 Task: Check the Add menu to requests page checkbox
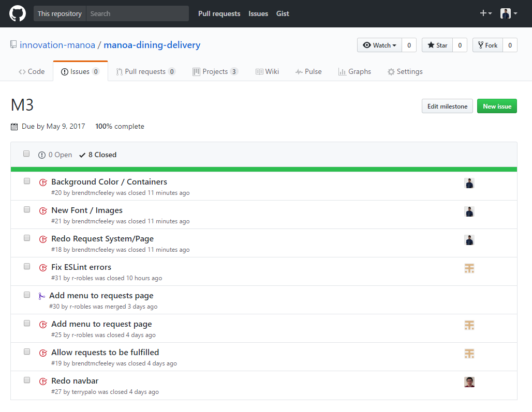tap(27, 295)
